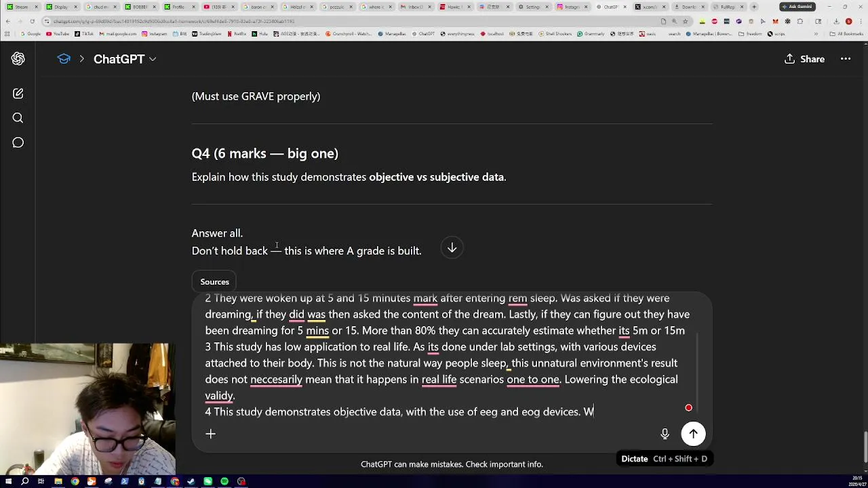Open PowerShell from the taskbar
The image size is (868, 488).
click(x=125, y=481)
